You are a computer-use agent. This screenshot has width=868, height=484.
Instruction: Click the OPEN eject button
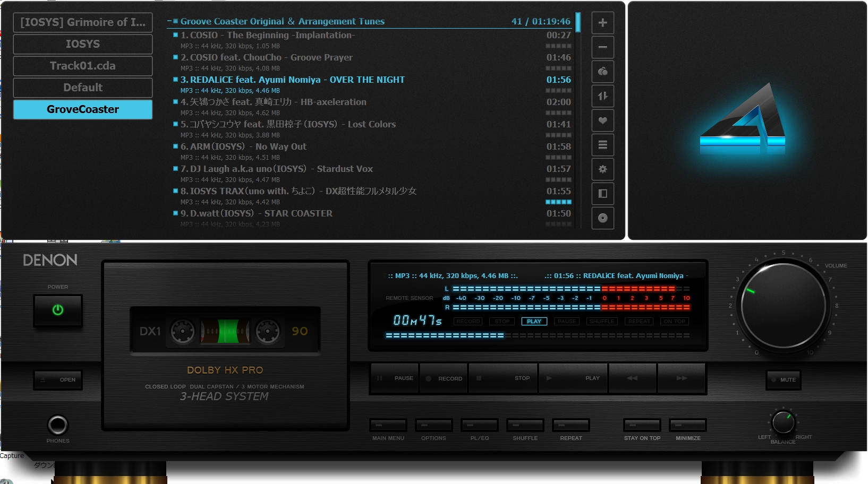pyautogui.click(x=58, y=380)
